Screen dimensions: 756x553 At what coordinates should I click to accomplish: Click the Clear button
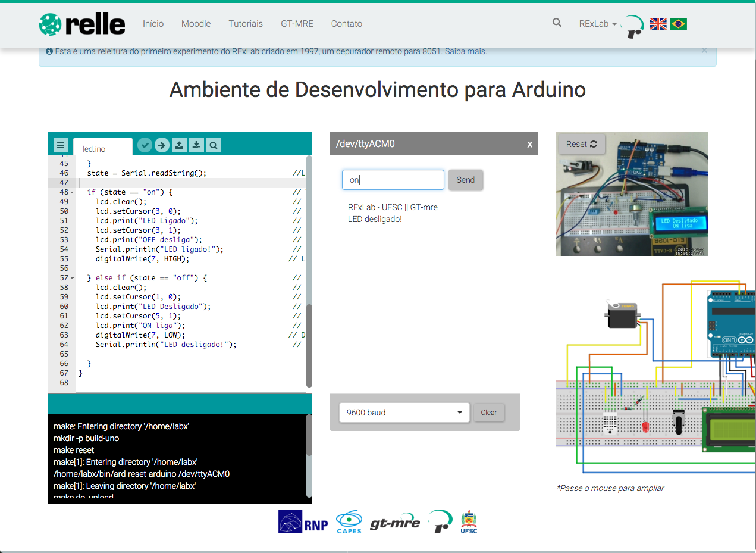489,413
